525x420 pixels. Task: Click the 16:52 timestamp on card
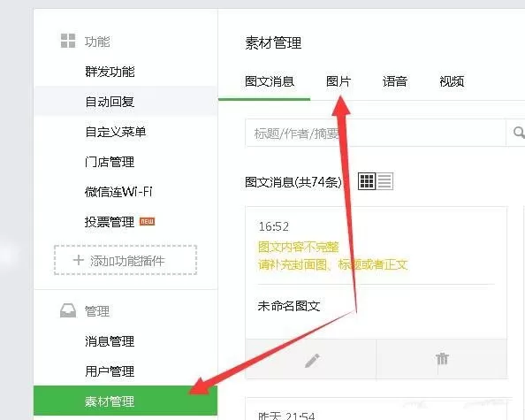pyautogui.click(x=274, y=226)
